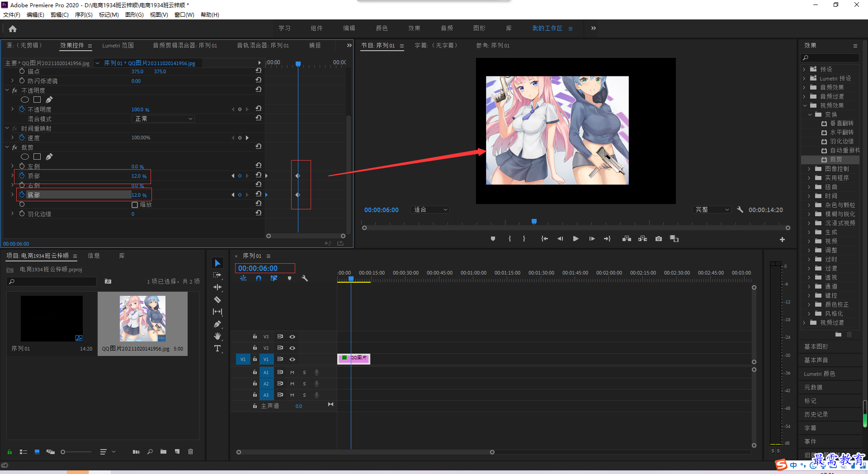868x474 pixels.
Task: Switch to Lumetri 范围 panel tab
Action: 118,45
